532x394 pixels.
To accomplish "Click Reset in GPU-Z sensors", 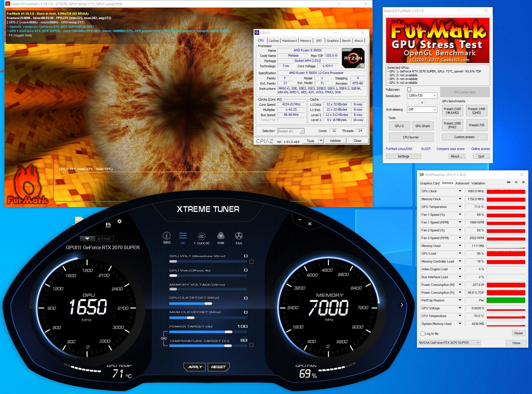I will click(519, 333).
